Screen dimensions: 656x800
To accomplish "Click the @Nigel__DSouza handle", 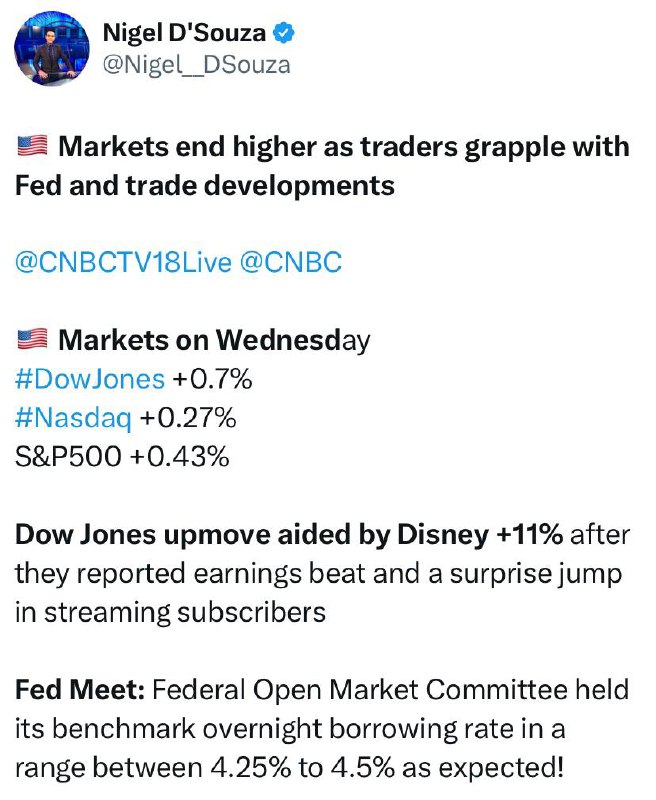I will [196, 65].
